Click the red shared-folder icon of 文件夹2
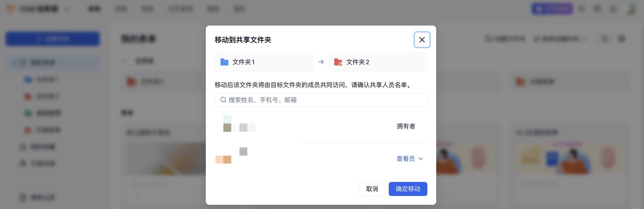Screen dimensions: 644x209 (338, 62)
